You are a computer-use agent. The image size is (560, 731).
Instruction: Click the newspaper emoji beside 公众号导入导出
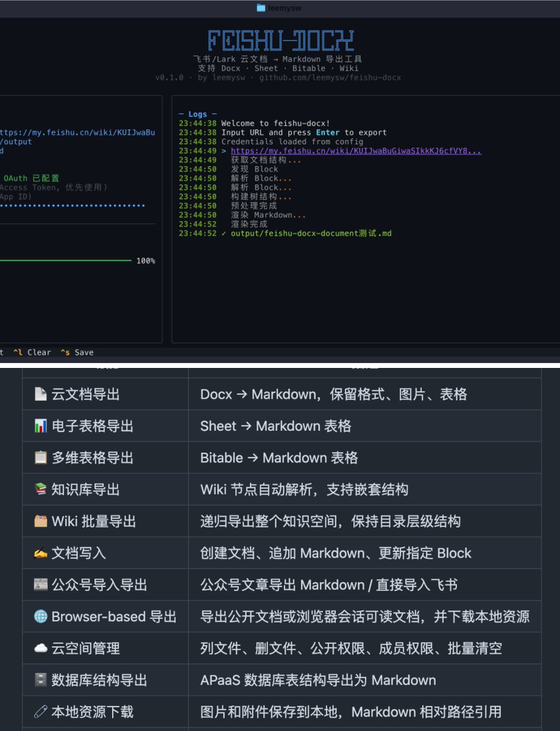pos(40,585)
